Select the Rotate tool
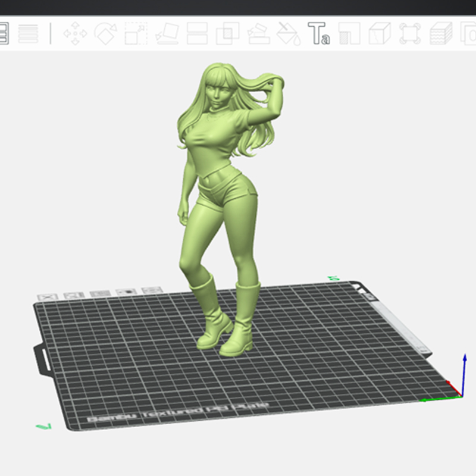Image resolution: width=476 pixels, height=476 pixels. 106,33
